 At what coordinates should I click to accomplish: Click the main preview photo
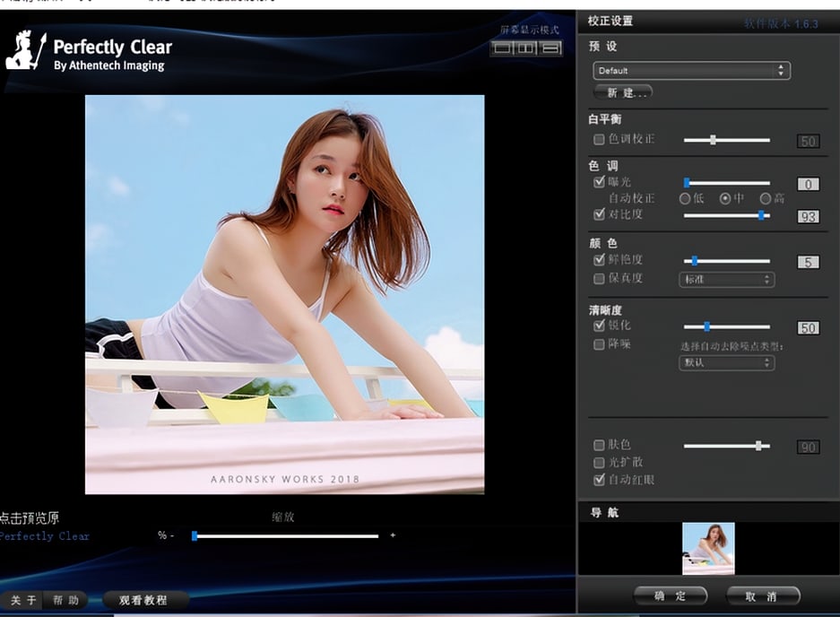284,294
